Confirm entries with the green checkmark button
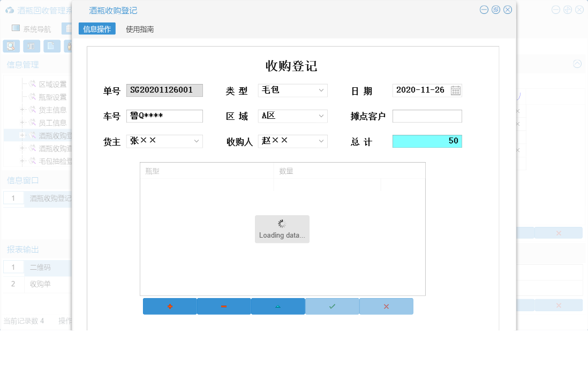588x372 pixels. (x=332, y=306)
